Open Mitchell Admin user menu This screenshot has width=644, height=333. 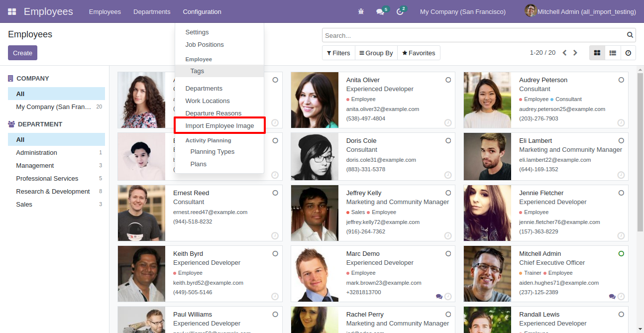[x=581, y=11]
